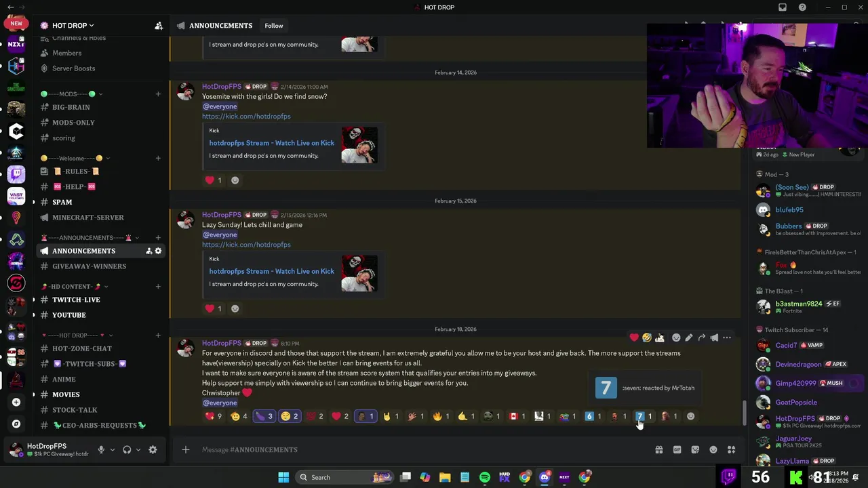
Task: Open the invite members icon beside HOT DROP
Action: tap(159, 26)
